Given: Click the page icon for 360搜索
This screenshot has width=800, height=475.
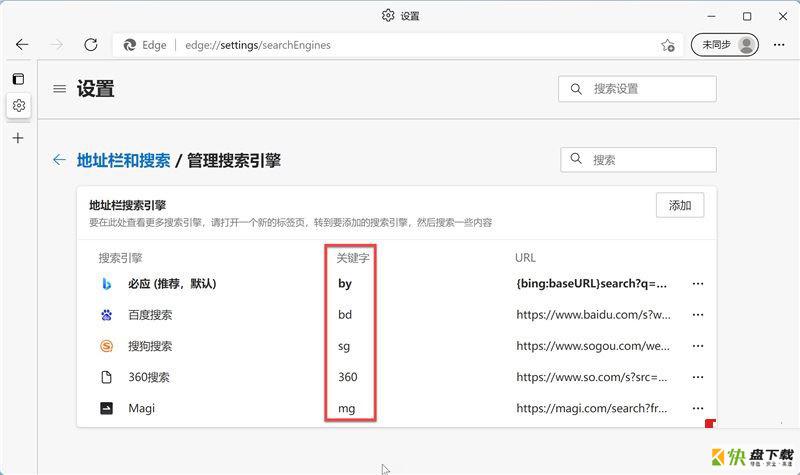Looking at the screenshot, I should pyautogui.click(x=106, y=377).
